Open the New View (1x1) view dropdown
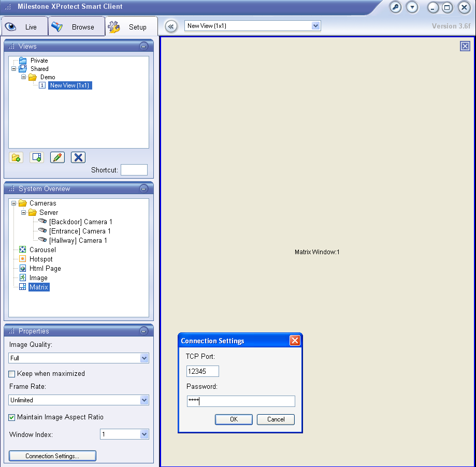The image size is (476, 467). point(315,26)
